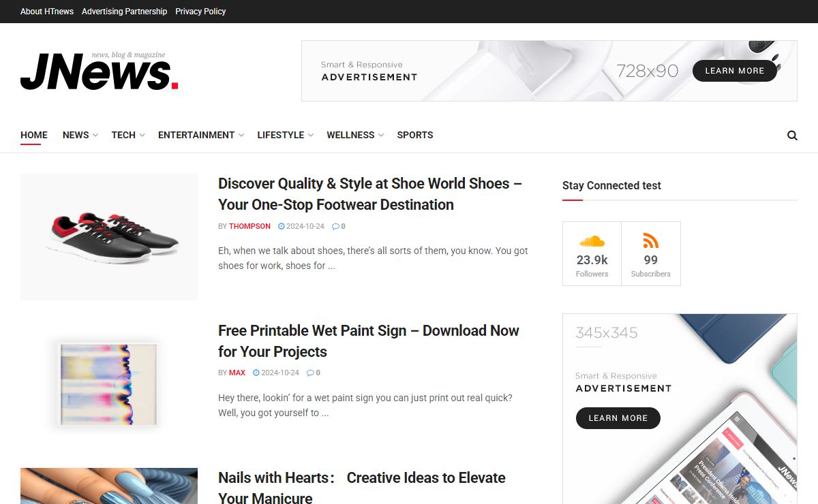Click the 728x90 advertisement banner

(549, 71)
